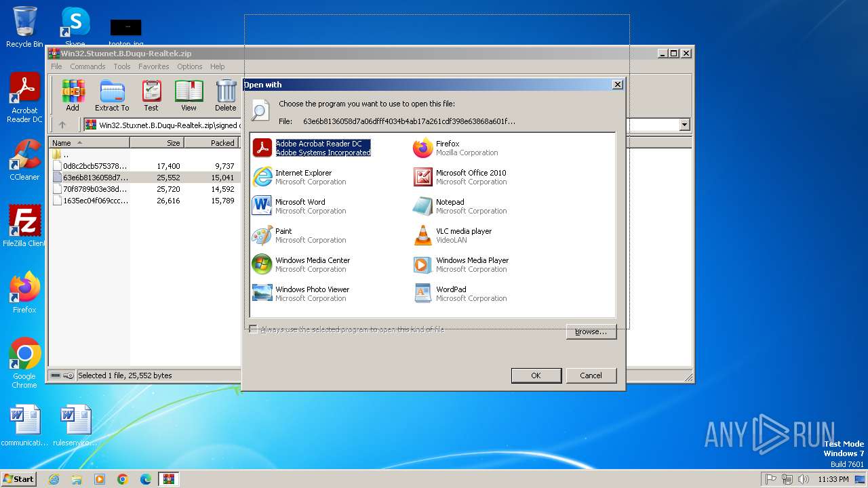Image resolution: width=868 pixels, height=488 pixels.
Task: Open the Windows Start menu
Action: (19, 479)
